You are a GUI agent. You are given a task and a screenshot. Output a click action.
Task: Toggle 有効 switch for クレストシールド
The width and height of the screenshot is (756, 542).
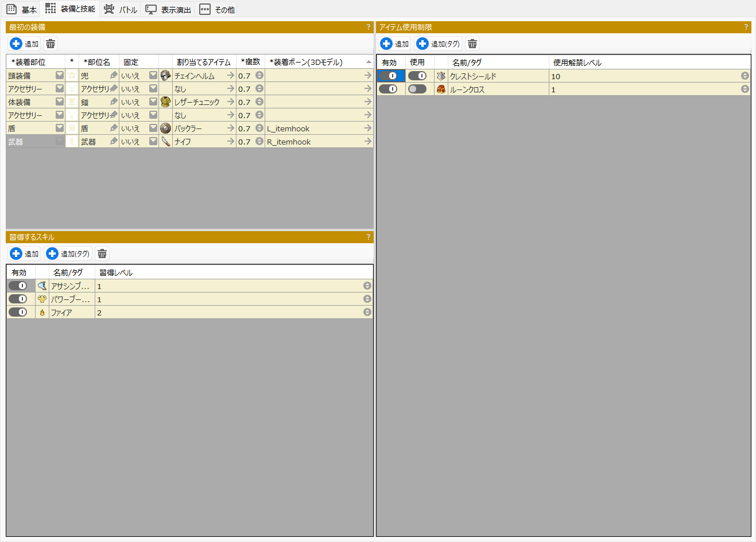388,76
